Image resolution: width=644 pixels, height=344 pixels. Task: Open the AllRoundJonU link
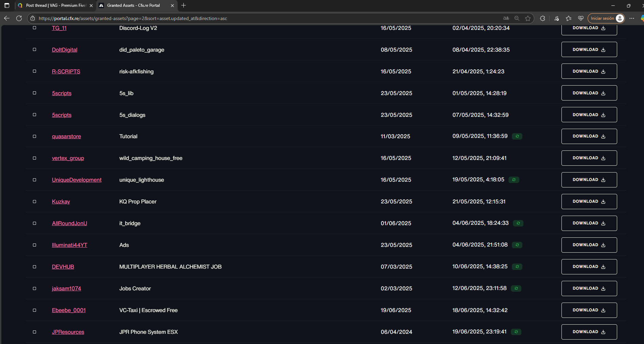pos(70,223)
